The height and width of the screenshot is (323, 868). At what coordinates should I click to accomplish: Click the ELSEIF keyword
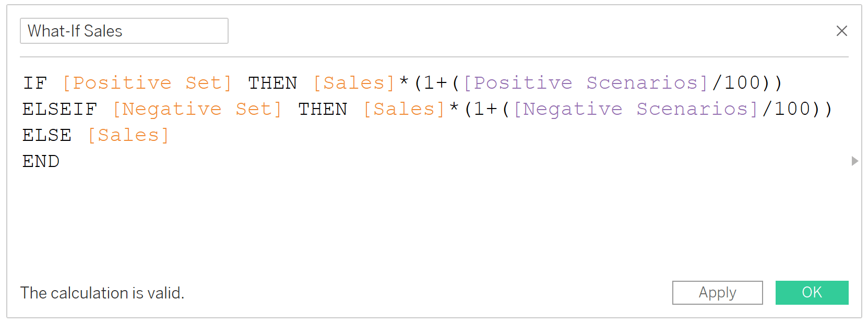[60, 109]
